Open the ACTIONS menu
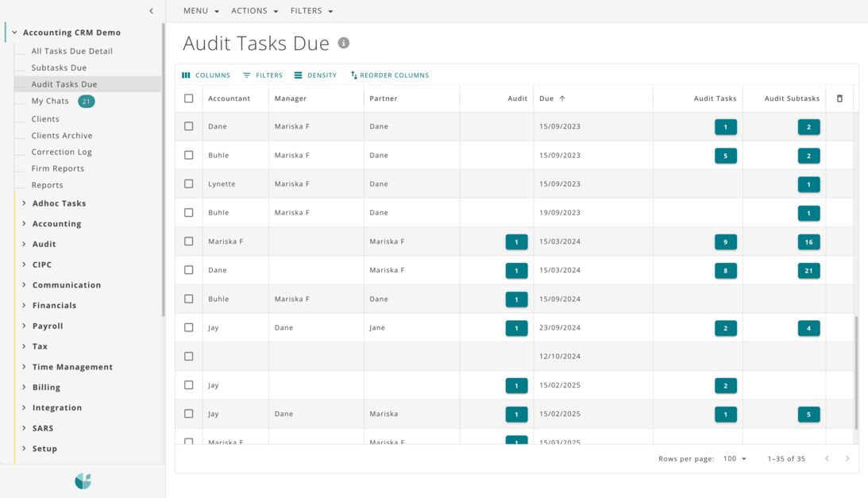868x498 pixels. (x=254, y=11)
